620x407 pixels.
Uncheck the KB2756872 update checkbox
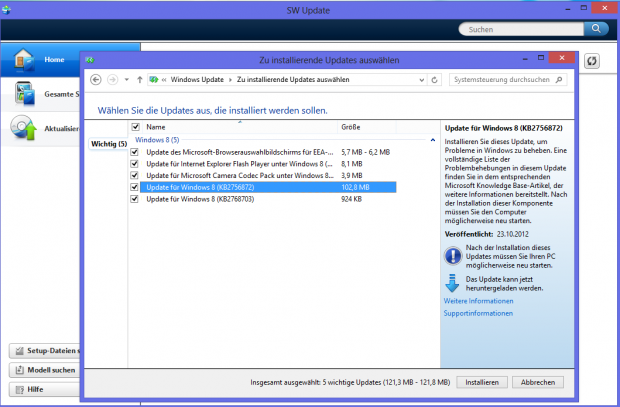(134, 187)
